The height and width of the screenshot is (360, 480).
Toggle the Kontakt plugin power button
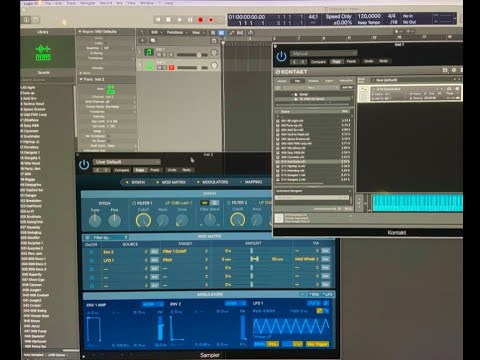pos(281,56)
